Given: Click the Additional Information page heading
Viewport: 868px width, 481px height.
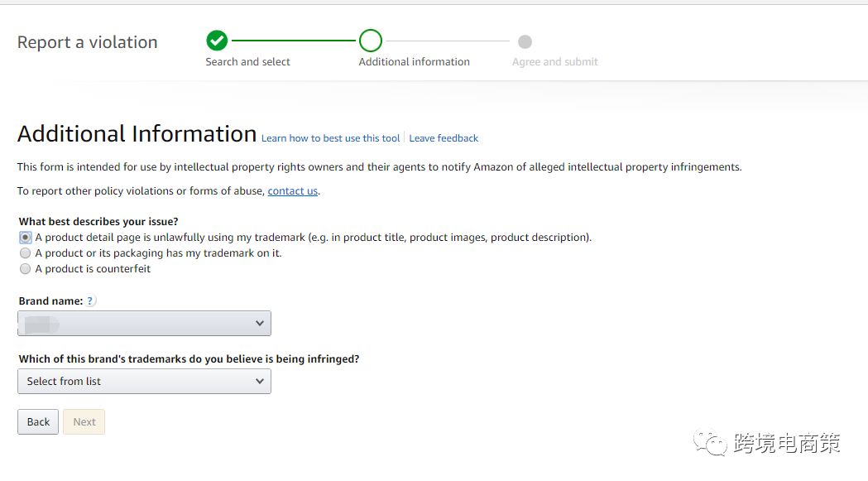Looking at the screenshot, I should [137, 134].
